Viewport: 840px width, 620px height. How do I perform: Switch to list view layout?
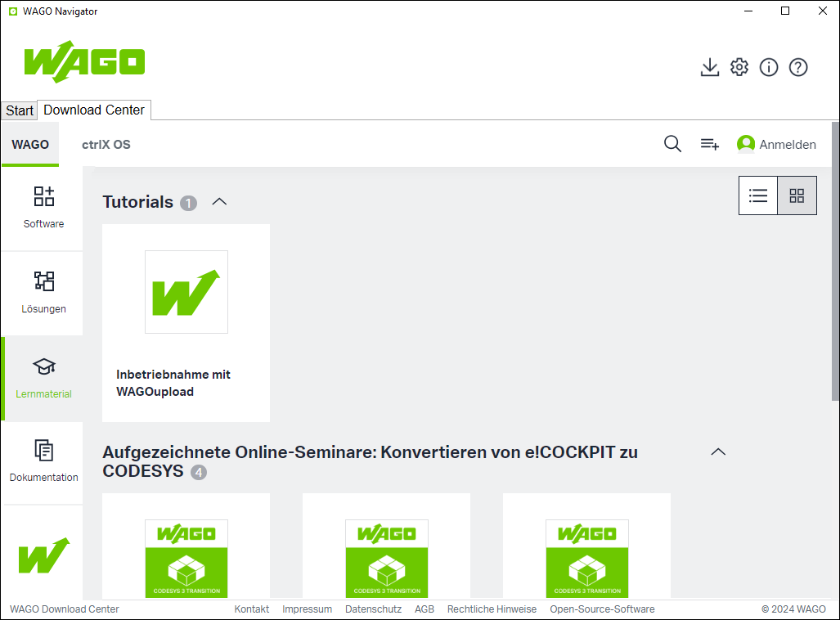[758, 195]
